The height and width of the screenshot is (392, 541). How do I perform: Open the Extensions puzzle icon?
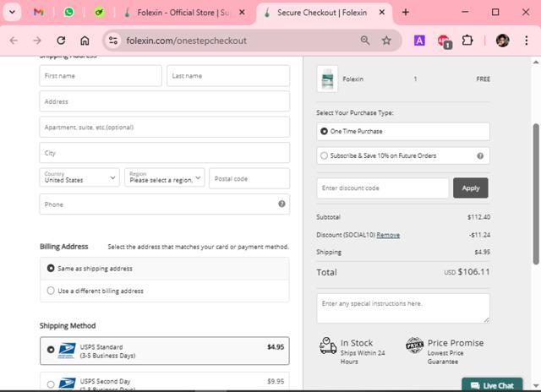[x=467, y=41]
